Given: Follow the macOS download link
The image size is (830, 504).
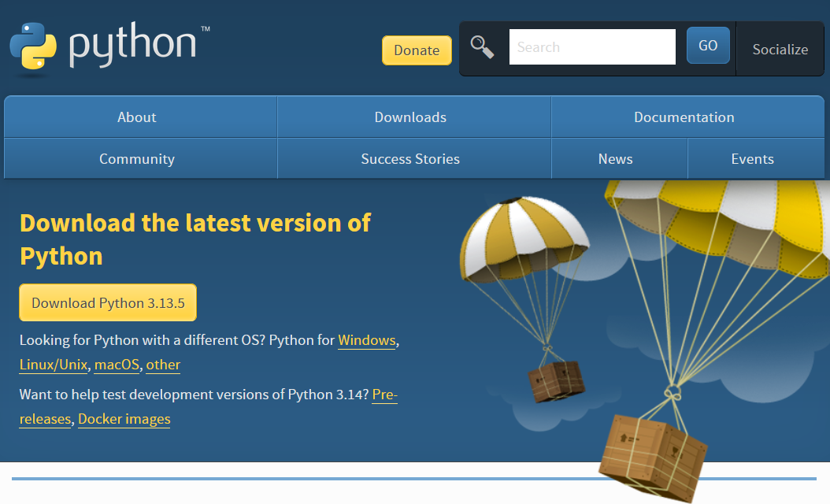Looking at the screenshot, I should click(x=117, y=365).
